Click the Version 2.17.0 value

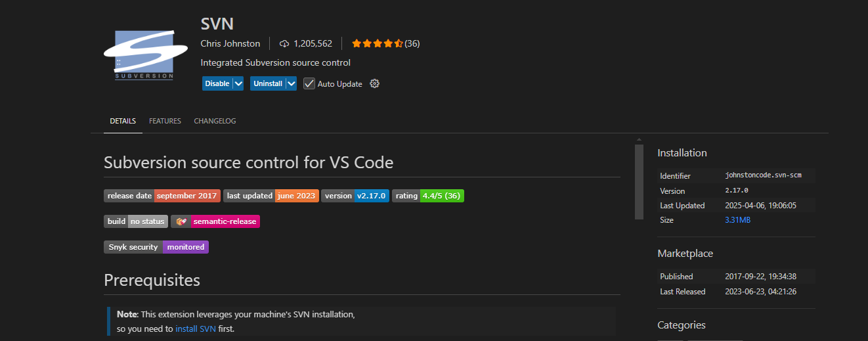tap(736, 191)
